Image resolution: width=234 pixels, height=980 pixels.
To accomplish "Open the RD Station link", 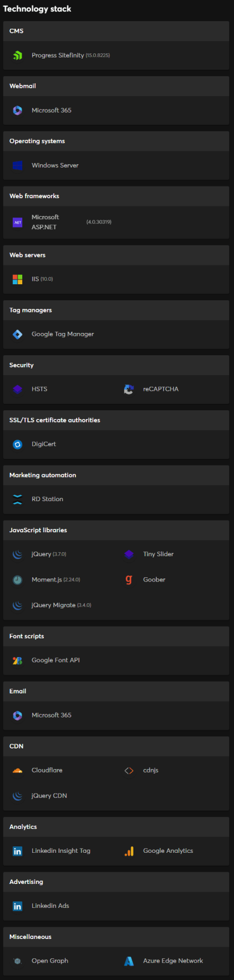I will (47, 499).
